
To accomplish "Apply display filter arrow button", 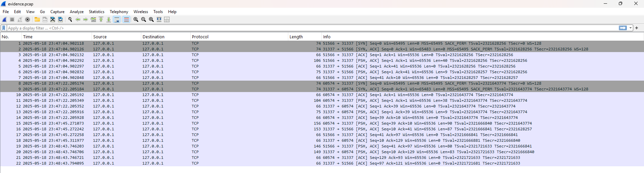I will [623, 28].
